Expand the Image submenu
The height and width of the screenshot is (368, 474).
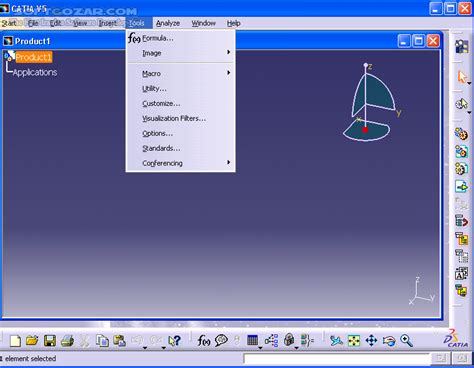(180, 53)
